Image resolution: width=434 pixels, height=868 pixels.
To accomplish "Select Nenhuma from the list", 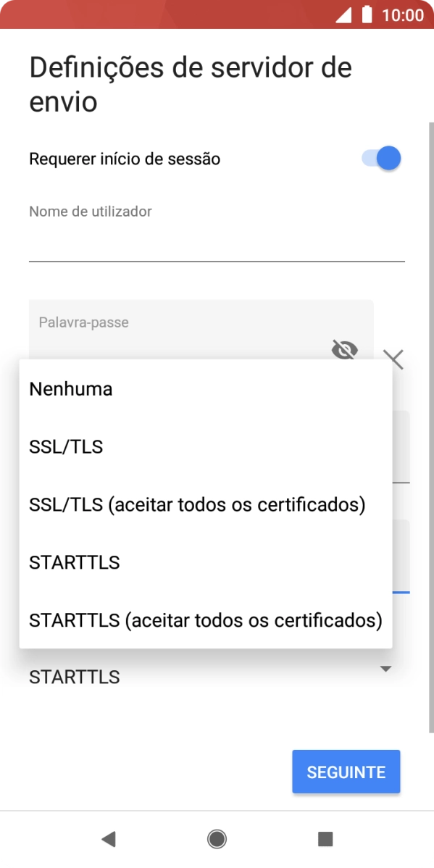I will coord(70,388).
